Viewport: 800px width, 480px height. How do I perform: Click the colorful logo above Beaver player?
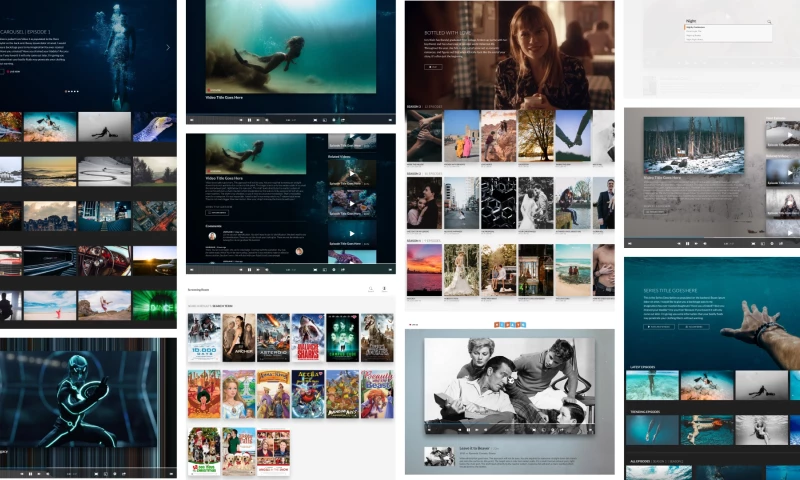pos(510,324)
